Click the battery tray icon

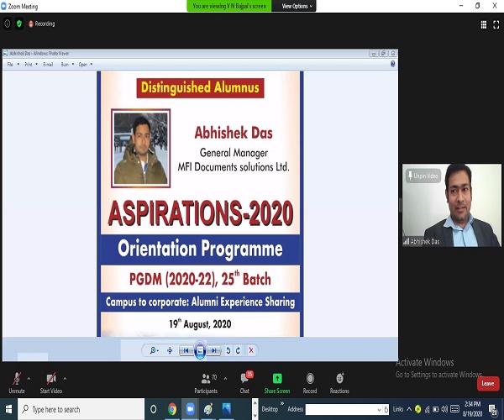[435, 409]
